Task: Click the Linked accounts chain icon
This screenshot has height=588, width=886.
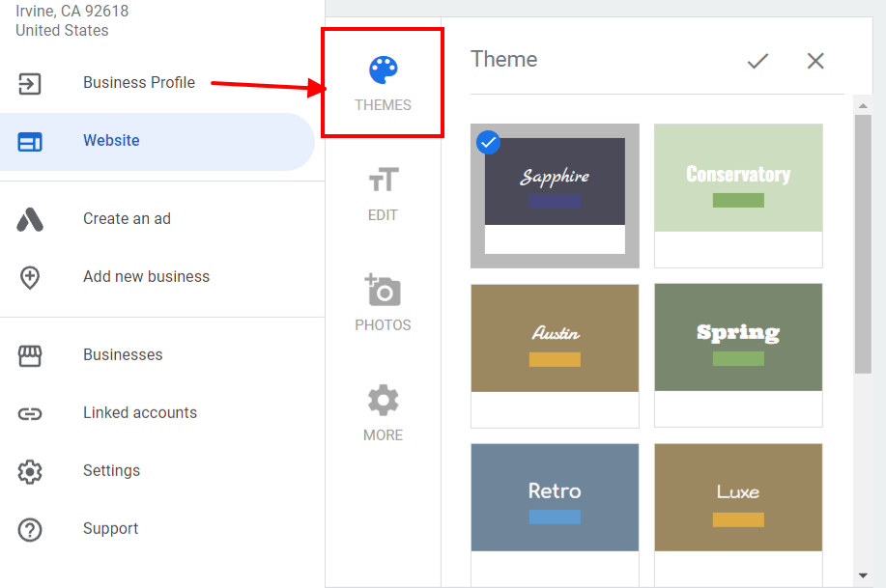Action: click(x=30, y=412)
